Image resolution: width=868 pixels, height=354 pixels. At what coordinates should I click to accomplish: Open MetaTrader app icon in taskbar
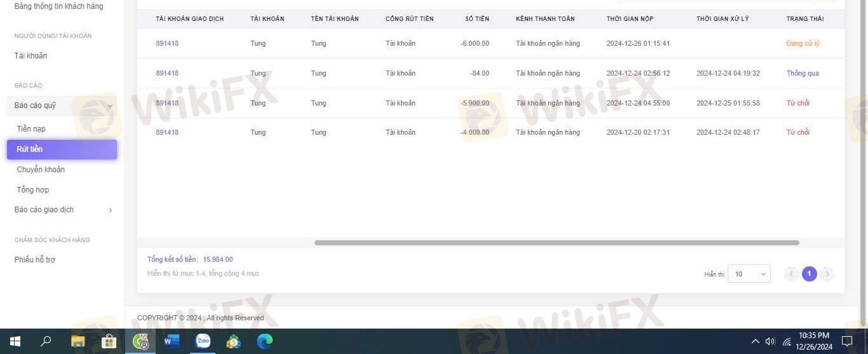[234, 342]
